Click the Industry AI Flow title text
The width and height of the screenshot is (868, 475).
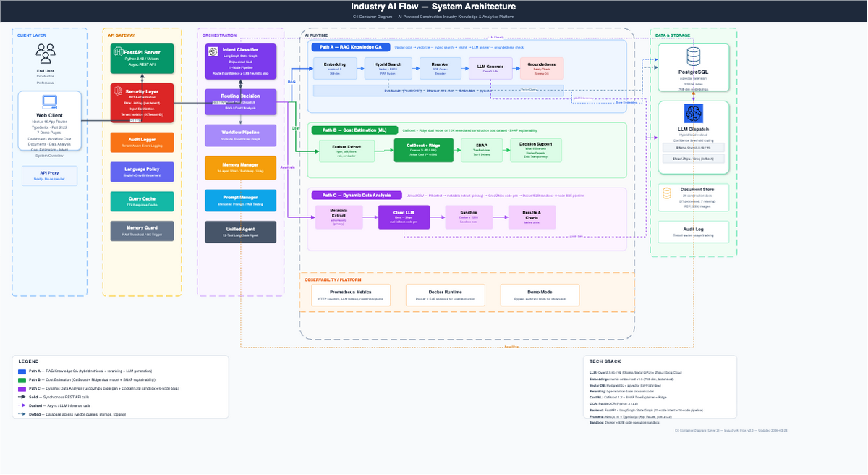[433, 7]
